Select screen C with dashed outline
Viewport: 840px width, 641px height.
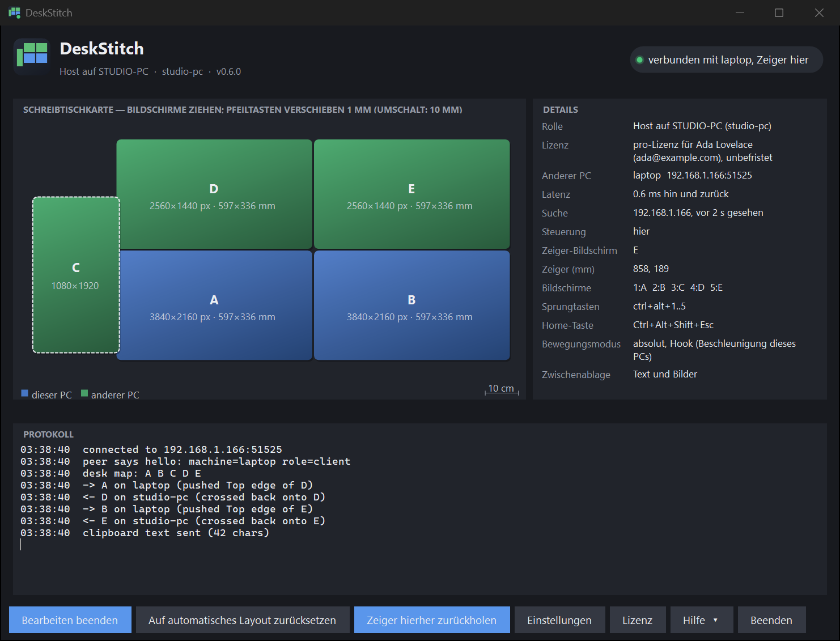[x=76, y=275]
